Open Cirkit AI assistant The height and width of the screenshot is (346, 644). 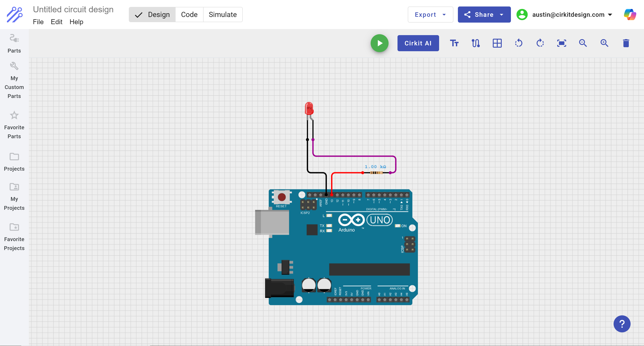pyautogui.click(x=418, y=43)
